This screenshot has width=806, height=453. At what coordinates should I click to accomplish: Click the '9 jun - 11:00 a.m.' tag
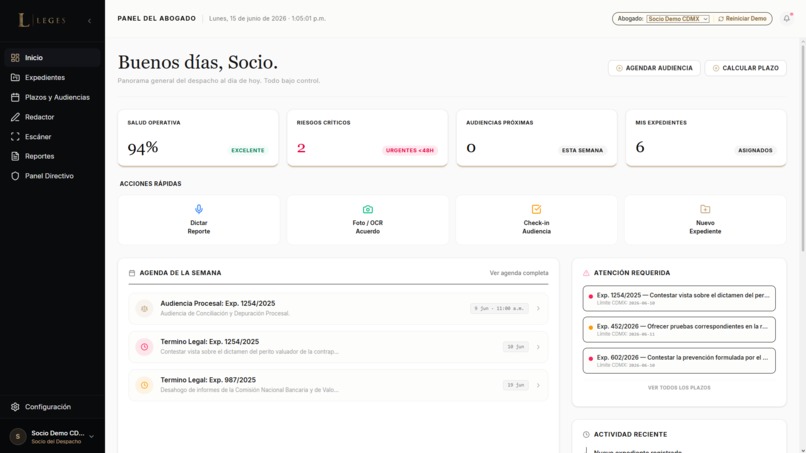tap(499, 309)
